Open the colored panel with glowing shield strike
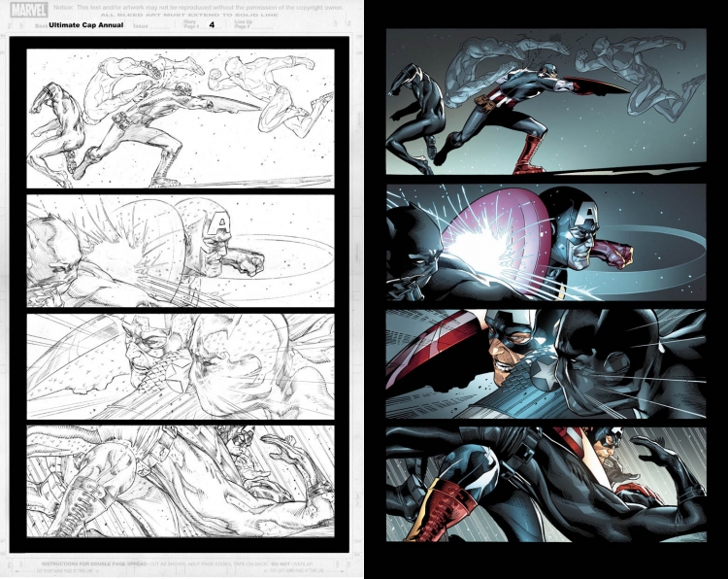This screenshot has width=728, height=579. click(546, 242)
